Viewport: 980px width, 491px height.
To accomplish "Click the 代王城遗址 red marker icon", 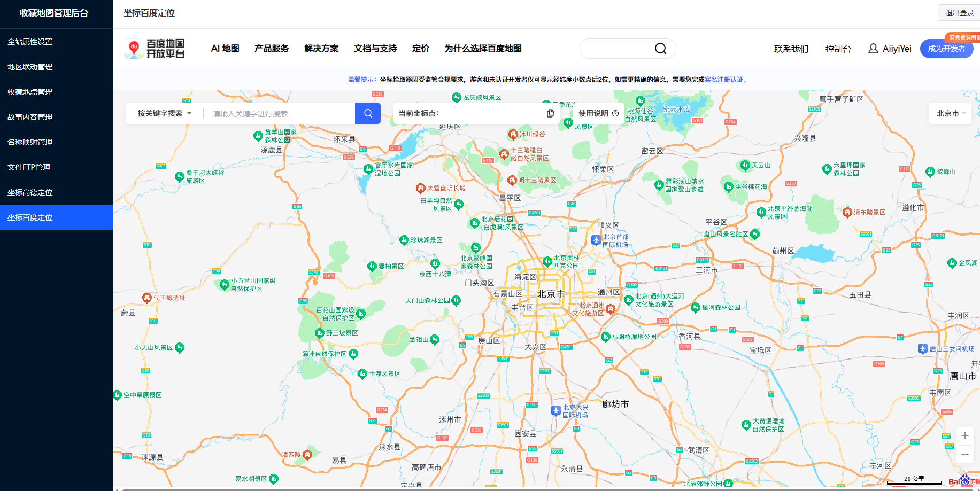I will click(147, 298).
